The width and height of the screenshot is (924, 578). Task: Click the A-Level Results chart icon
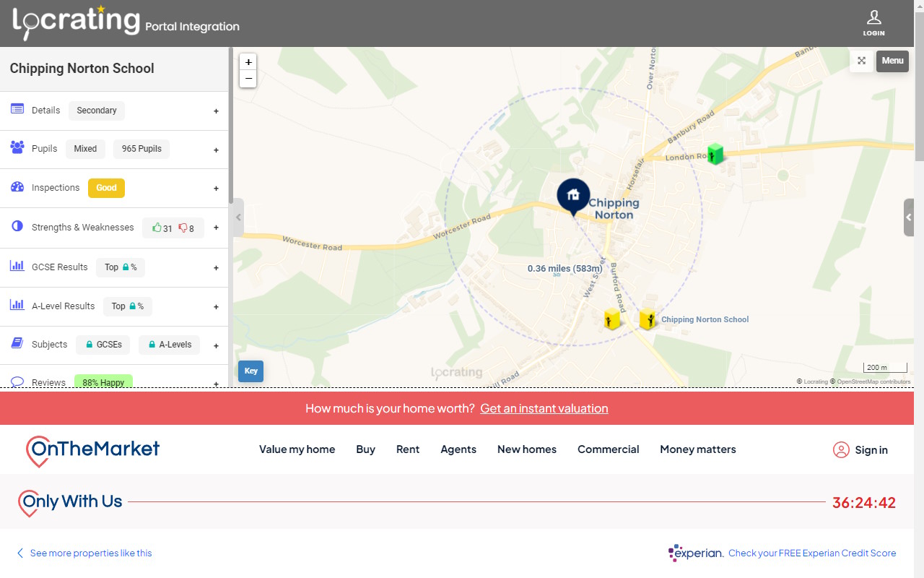tap(17, 304)
